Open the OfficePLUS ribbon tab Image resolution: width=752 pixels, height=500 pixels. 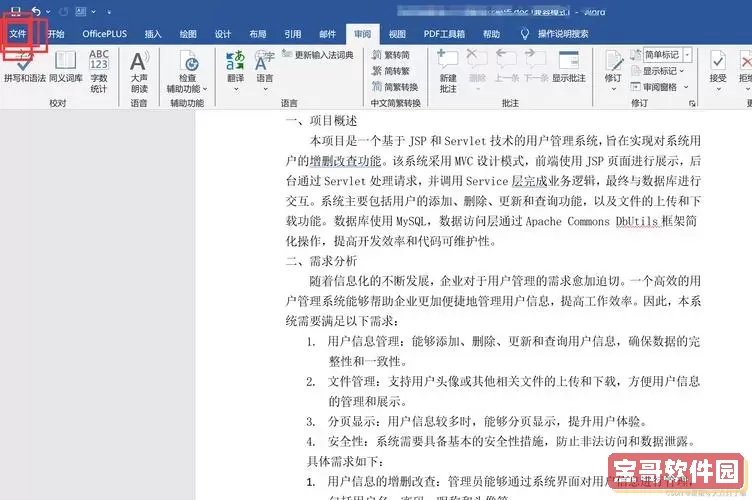105,34
